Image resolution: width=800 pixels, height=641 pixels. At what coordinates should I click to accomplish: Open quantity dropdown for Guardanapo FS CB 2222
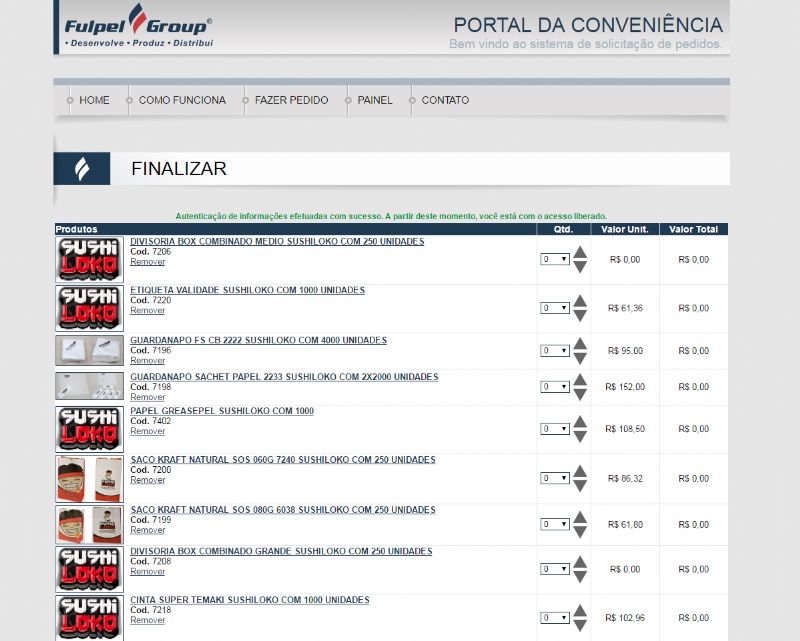coord(555,351)
